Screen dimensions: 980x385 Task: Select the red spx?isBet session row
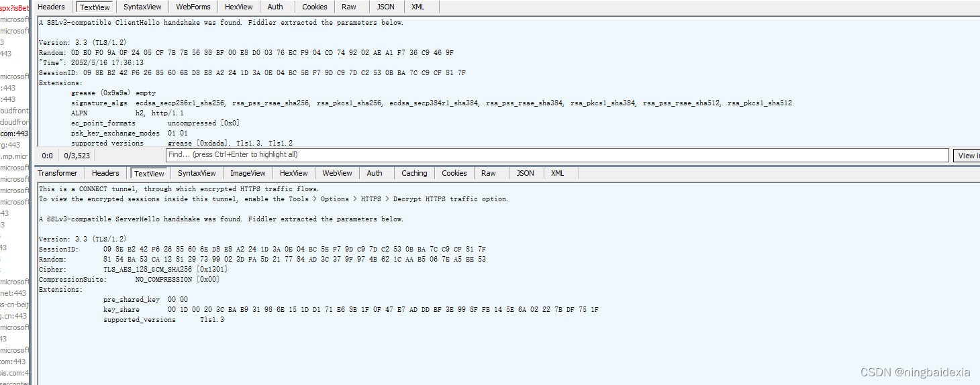tap(15, 8)
